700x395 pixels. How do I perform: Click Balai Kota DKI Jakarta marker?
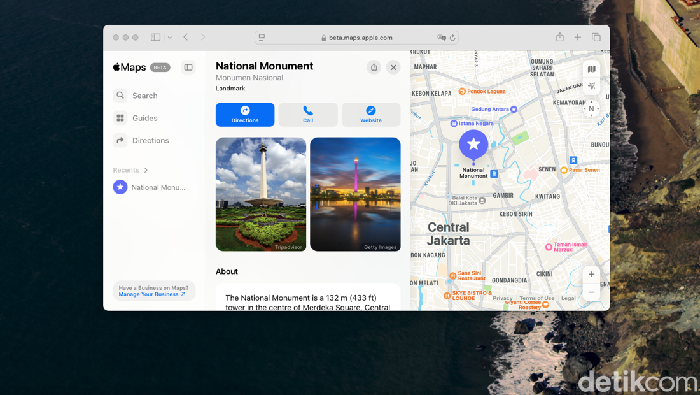pos(482,201)
